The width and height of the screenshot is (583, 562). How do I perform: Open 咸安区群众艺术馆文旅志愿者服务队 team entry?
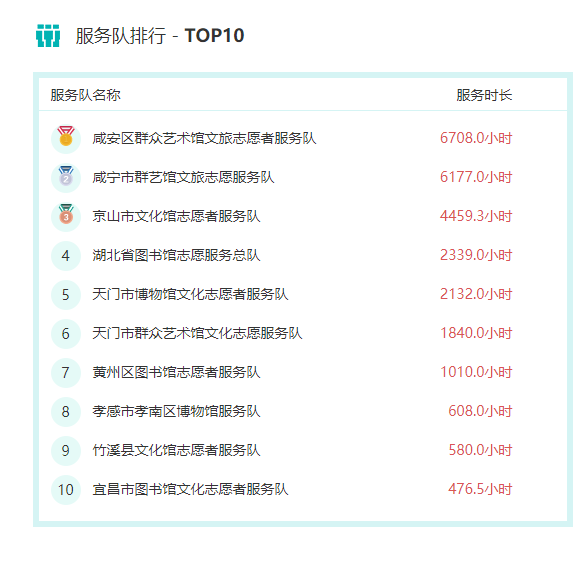pos(204,138)
